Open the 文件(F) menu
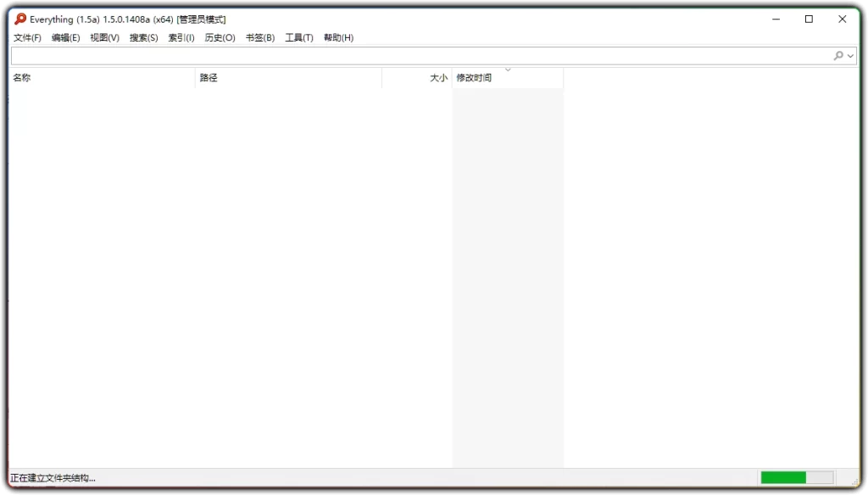The width and height of the screenshot is (868, 495). click(x=26, y=37)
